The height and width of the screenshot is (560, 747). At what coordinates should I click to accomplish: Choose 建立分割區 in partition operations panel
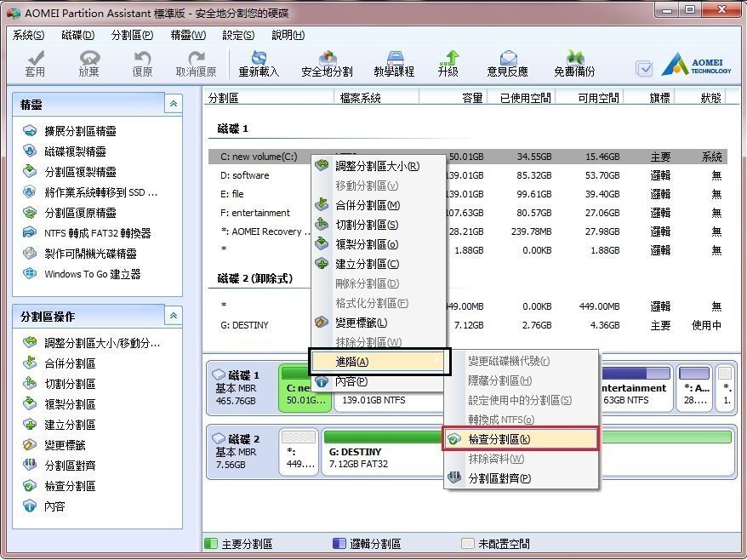point(59,426)
